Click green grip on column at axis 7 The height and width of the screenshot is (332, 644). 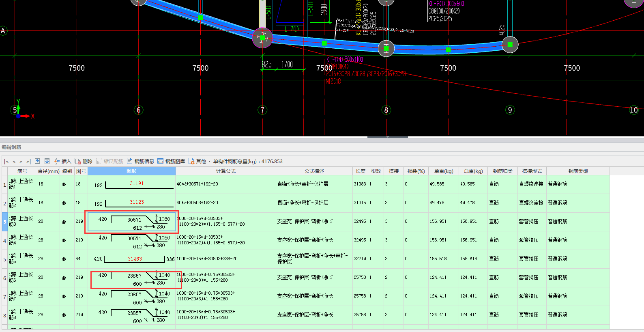click(x=262, y=38)
